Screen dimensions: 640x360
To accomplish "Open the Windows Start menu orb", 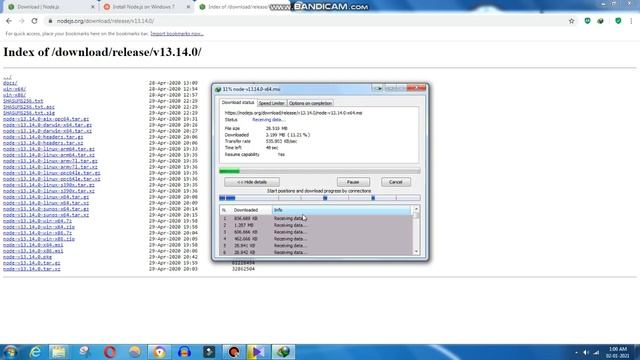I will (10, 352).
